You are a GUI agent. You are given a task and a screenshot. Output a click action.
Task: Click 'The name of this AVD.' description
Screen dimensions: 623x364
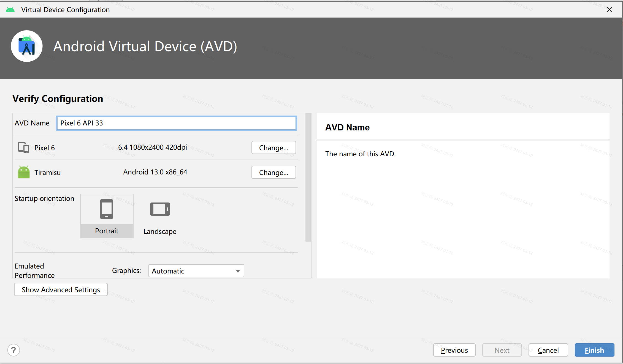361,154
